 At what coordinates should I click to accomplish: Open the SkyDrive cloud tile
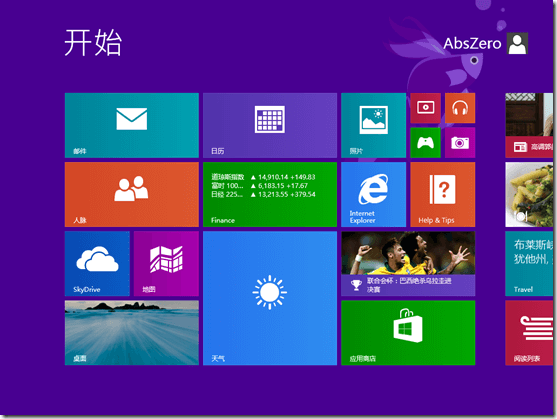(x=97, y=263)
